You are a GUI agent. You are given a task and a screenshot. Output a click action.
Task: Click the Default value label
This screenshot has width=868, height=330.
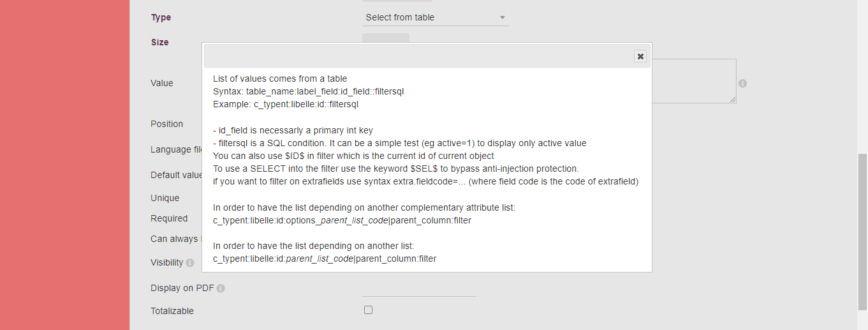176,175
